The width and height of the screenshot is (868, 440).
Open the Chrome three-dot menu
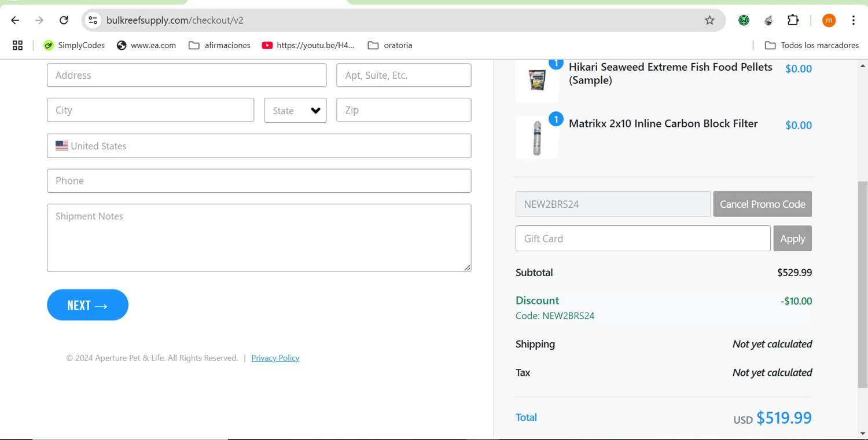click(854, 20)
